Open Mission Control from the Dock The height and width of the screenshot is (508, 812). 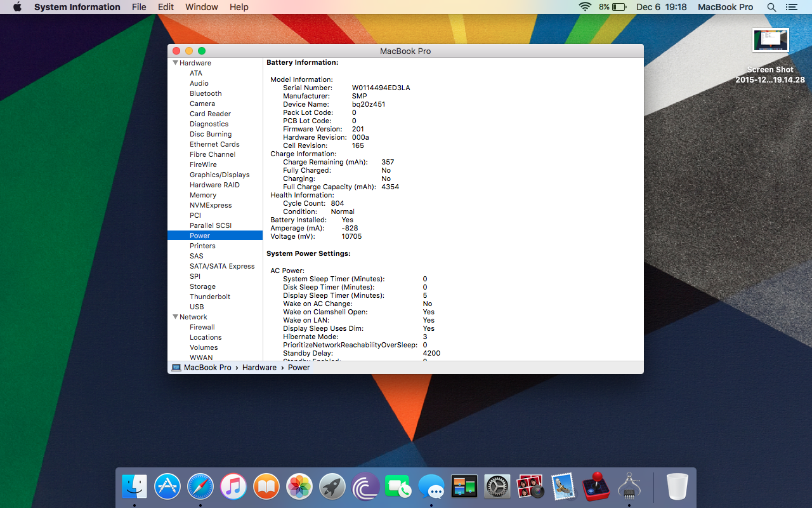pos(464,487)
